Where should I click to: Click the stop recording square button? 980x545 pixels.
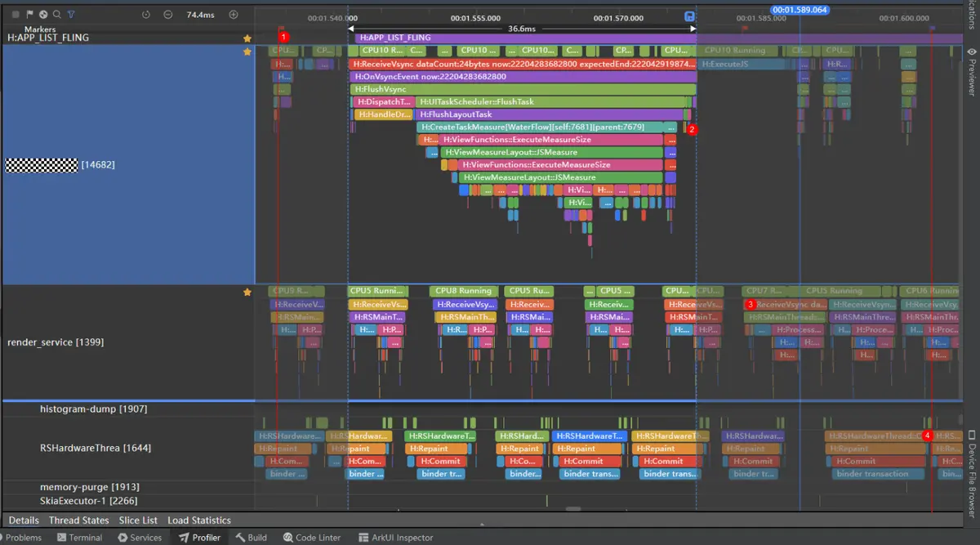click(x=16, y=15)
